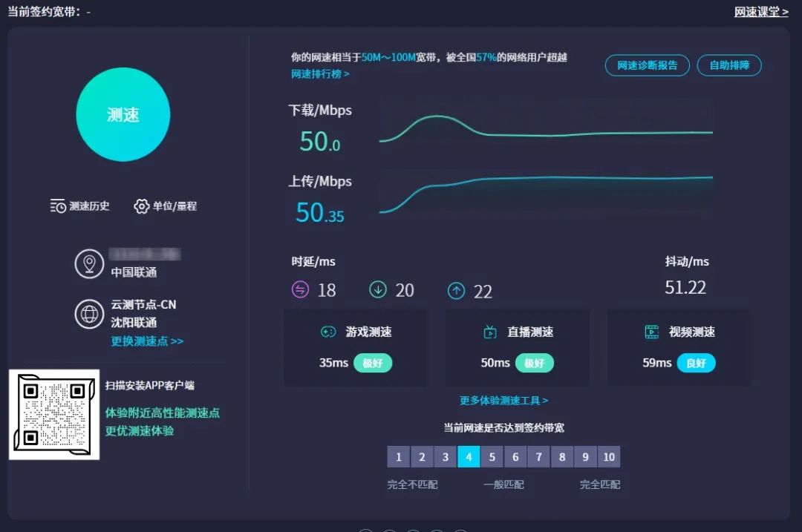The height and width of the screenshot is (532, 802).
Task: Open the 网速诊断报告 report
Action: coord(647,65)
